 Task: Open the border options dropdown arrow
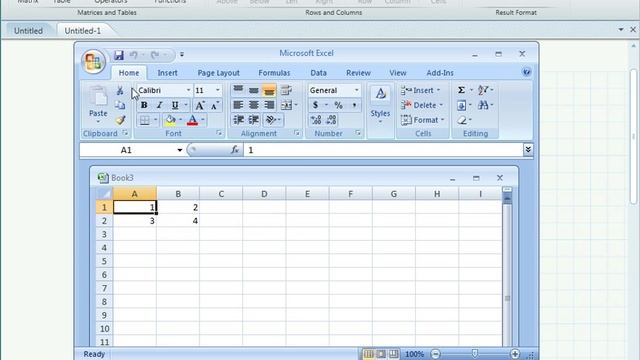[x=156, y=120]
